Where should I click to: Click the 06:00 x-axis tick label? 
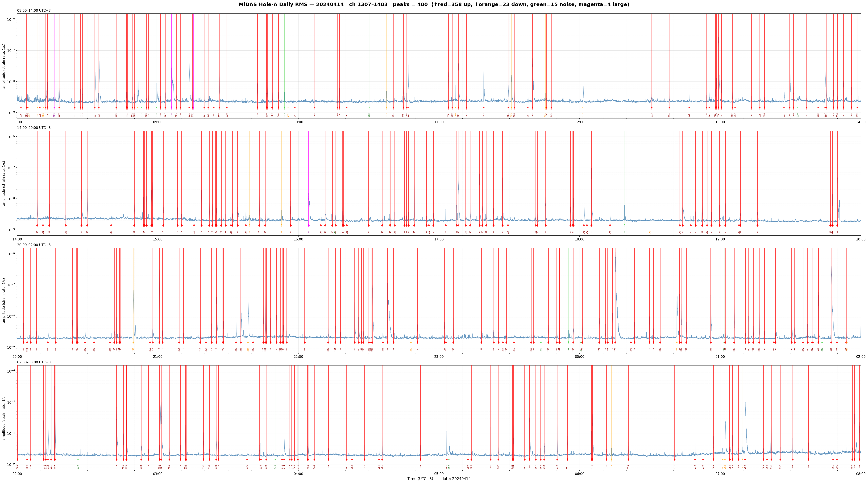coord(580,474)
